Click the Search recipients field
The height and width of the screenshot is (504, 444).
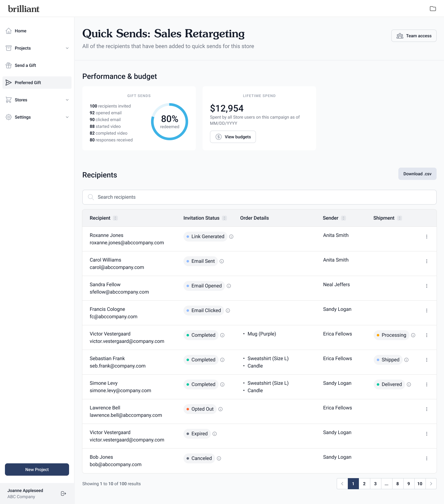click(259, 197)
